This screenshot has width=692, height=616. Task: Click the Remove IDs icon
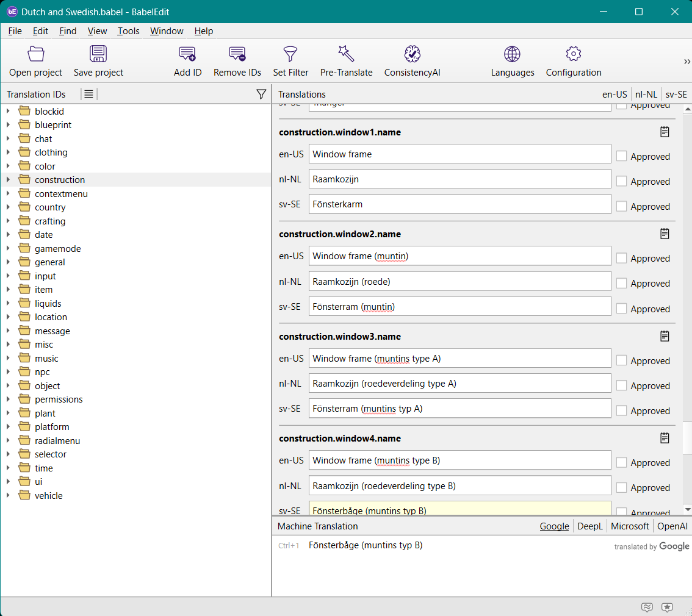pyautogui.click(x=237, y=54)
